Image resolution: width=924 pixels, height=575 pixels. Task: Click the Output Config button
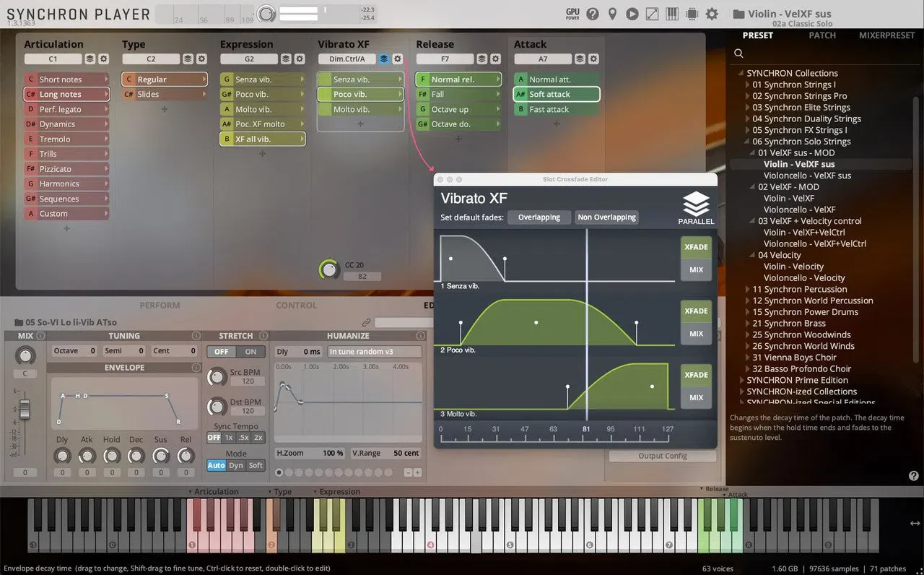point(663,456)
